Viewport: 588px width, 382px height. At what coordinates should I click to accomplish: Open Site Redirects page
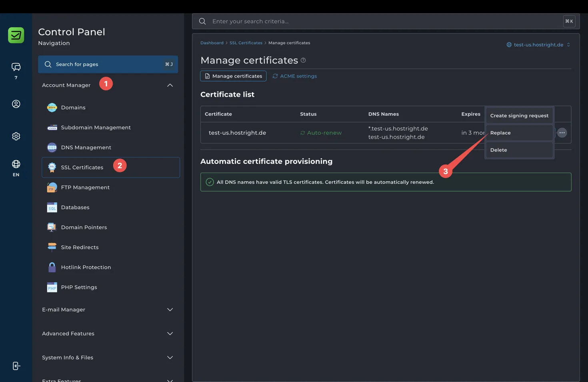point(111,247)
